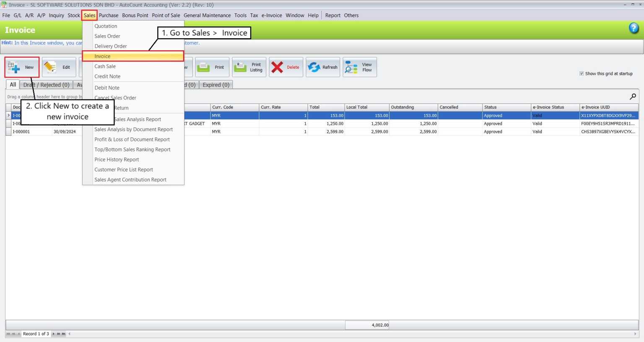Open the Stock menu
The width and height of the screenshot is (644, 342).
click(x=74, y=16)
